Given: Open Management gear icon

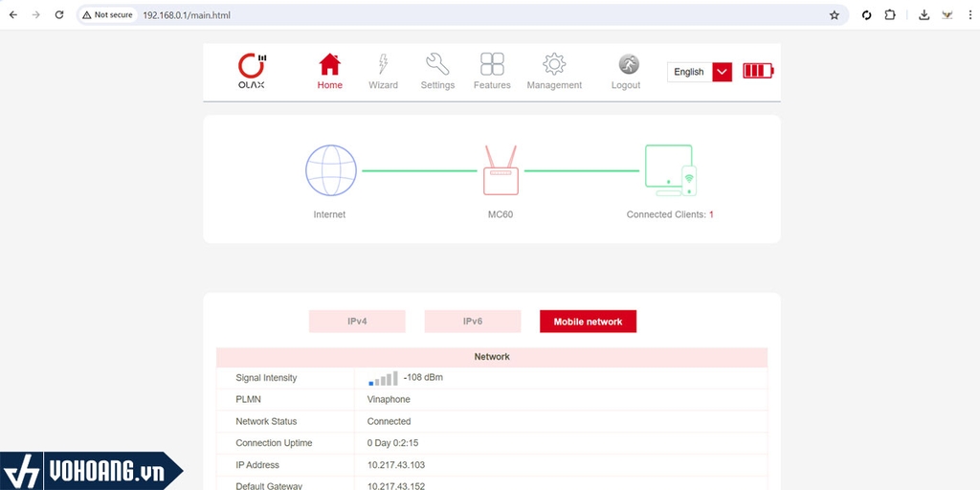Looking at the screenshot, I should click(x=554, y=64).
